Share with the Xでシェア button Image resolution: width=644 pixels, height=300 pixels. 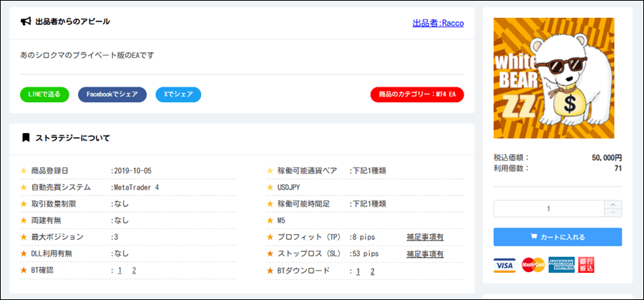[178, 95]
